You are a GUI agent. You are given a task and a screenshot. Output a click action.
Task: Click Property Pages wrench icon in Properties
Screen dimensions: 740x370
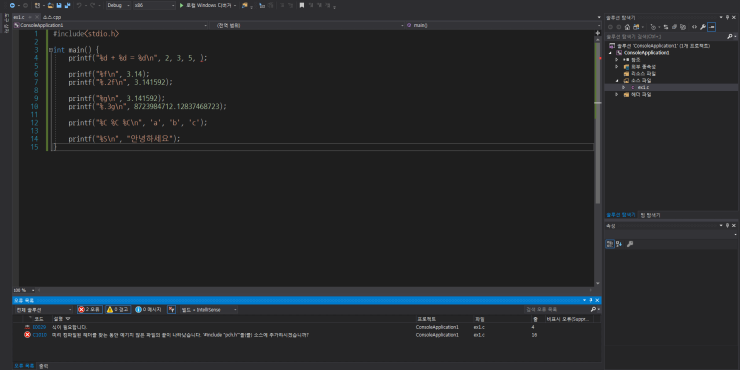point(630,244)
